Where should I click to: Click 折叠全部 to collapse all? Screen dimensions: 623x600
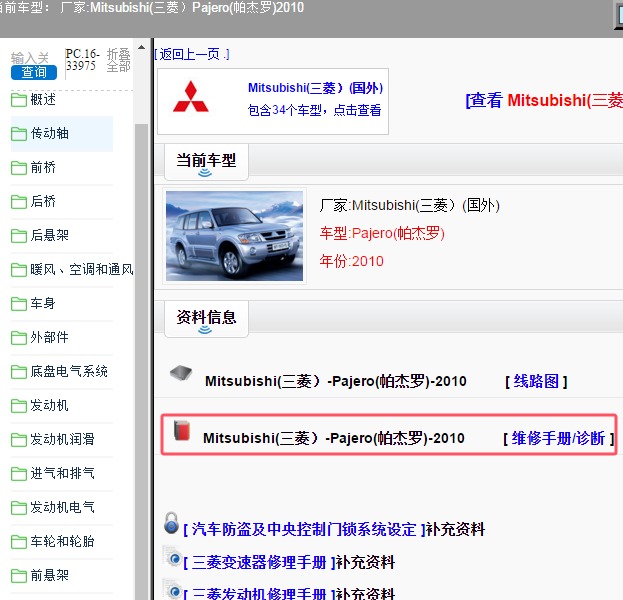point(118,60)
